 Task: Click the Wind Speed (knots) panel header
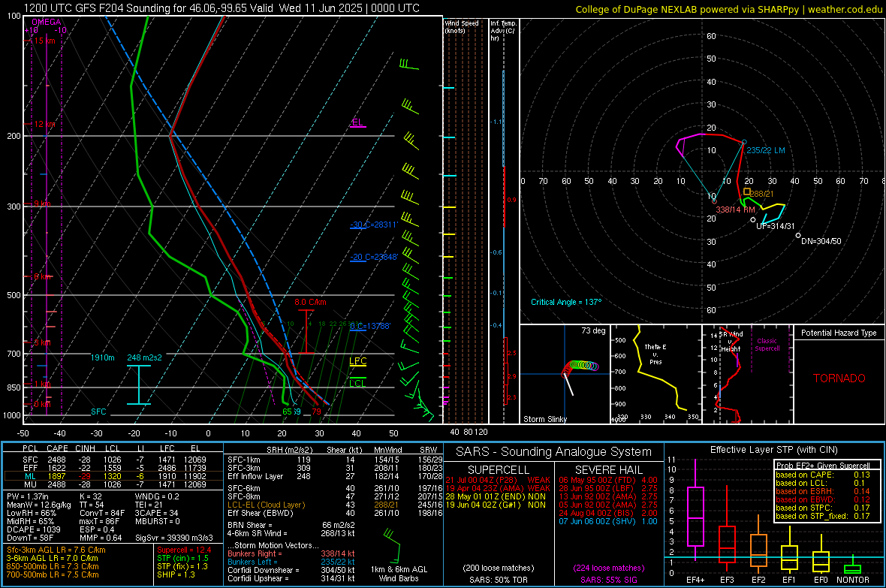pos(463,26)
